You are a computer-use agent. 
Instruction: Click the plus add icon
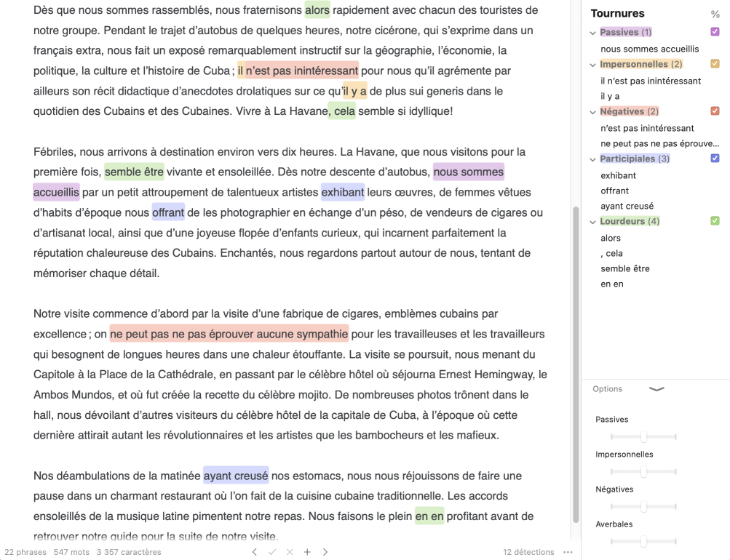[307, 552]
